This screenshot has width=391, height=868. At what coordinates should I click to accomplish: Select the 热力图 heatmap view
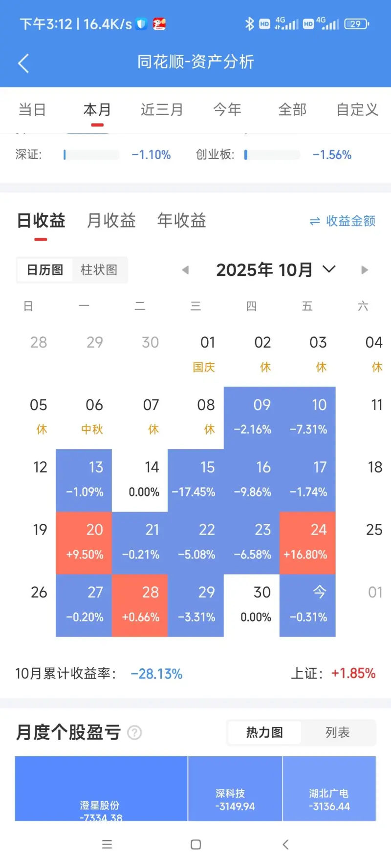click(264, 732)
